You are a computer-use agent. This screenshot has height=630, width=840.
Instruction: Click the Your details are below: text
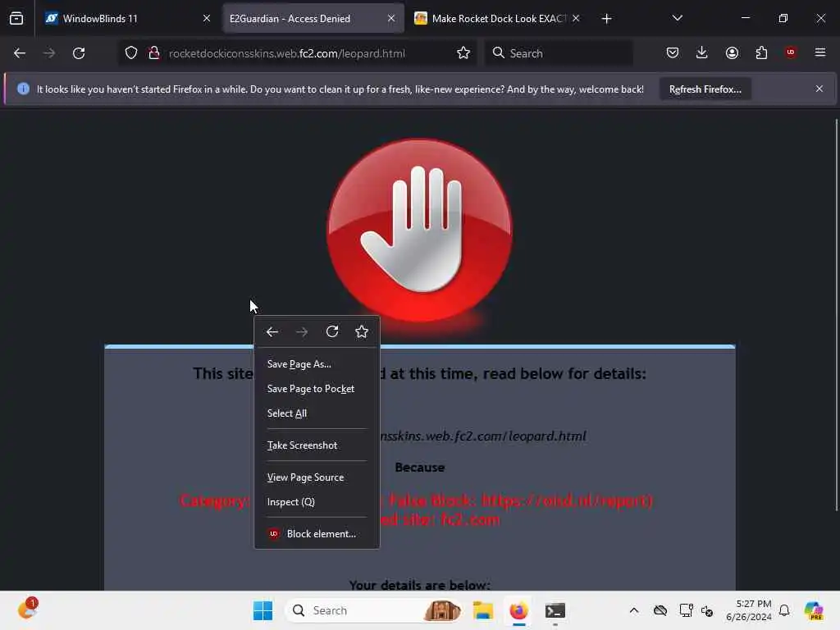(419, 585)
